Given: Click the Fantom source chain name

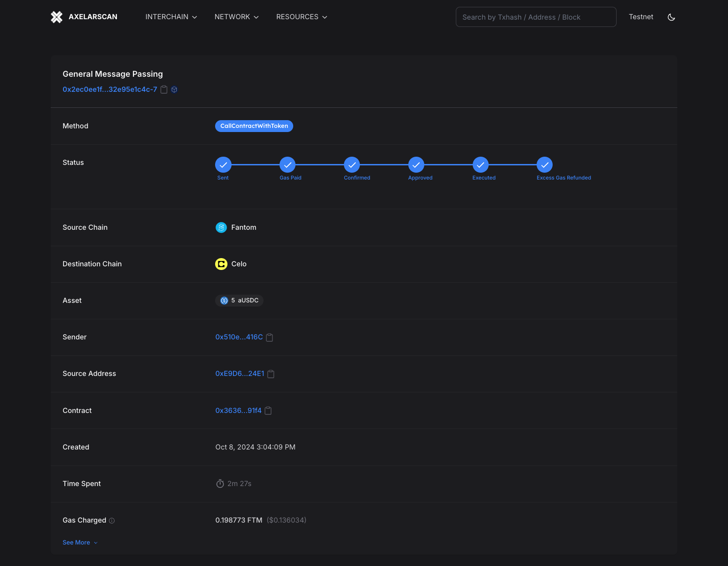Looking at the screenshot, I should (x=244, y=227).
